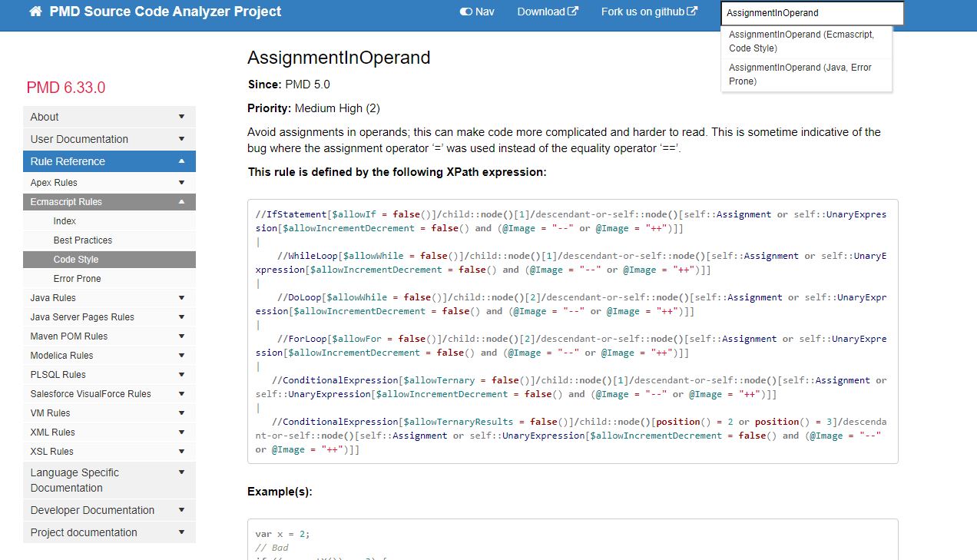This screenshot has width=977, height=560.
Task: Collapse the Rule Reference section
Action: (109, 161)
